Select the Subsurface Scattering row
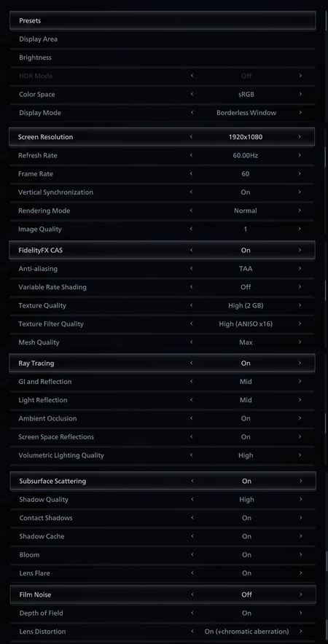The height and width of the screenshot is (644, 328). pos(163,481)
